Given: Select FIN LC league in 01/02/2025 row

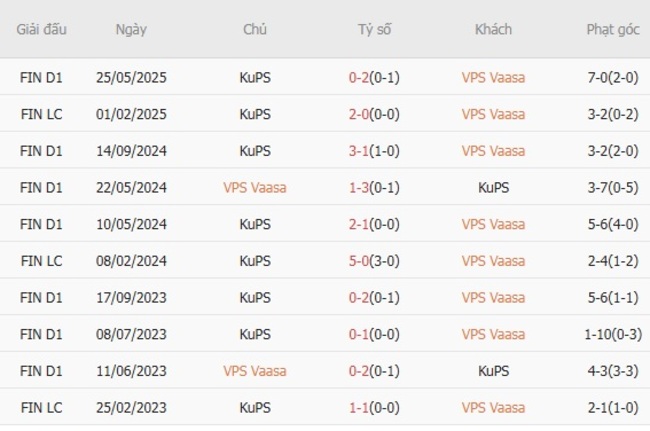Looking at the screenshot, I should coord(42,114).
